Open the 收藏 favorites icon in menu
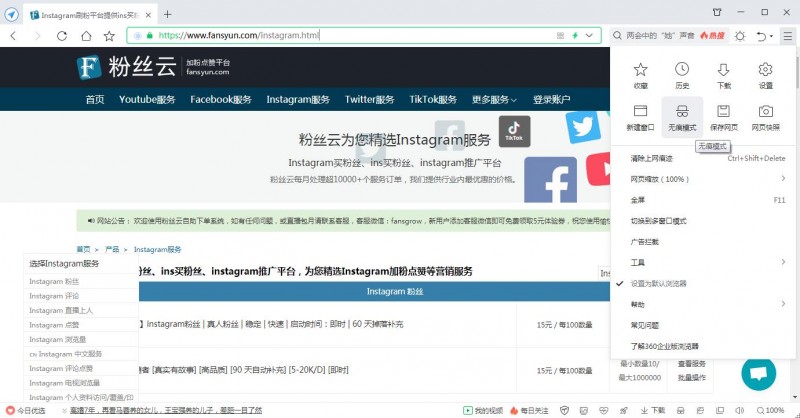Viewport: 800px width, 418px height. coord(640,75)
